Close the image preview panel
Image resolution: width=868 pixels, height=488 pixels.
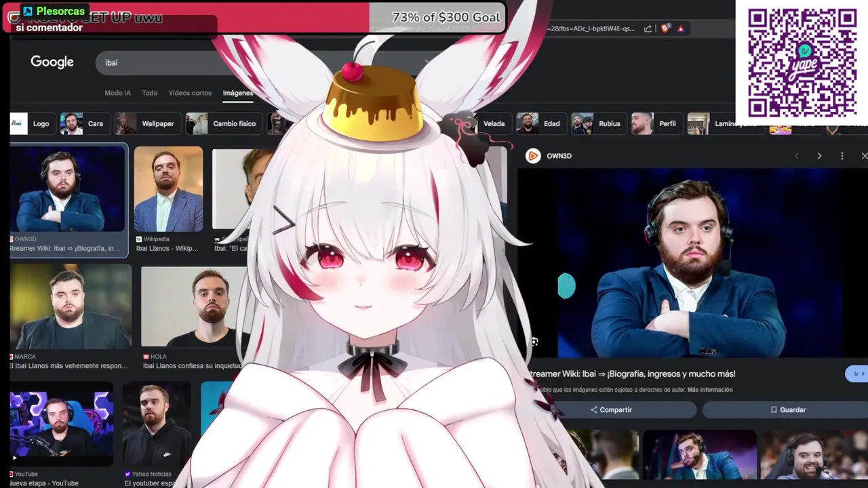coord(864,156)
